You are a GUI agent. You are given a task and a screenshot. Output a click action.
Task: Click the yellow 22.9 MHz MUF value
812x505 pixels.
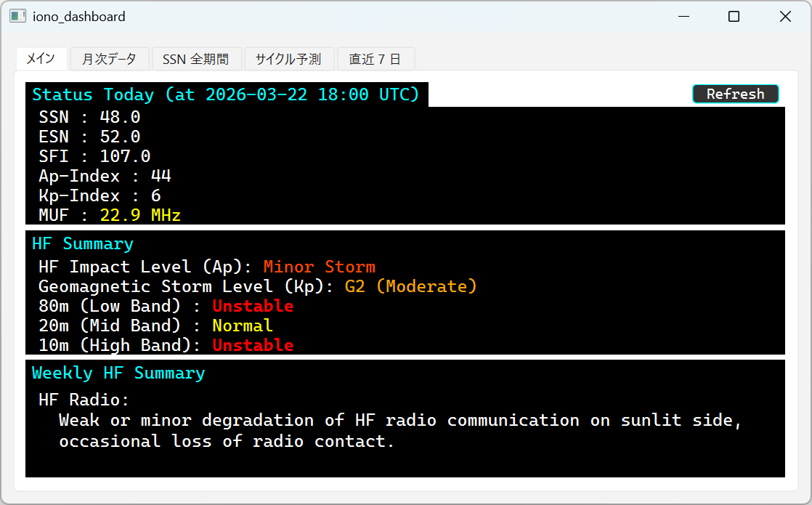140,215
